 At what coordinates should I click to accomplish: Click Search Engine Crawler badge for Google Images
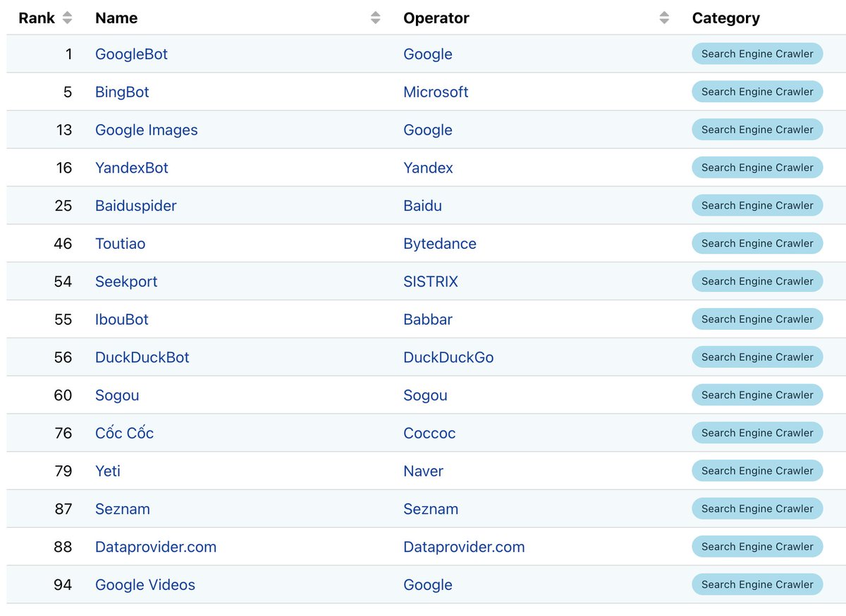click(x=757, y=130)
